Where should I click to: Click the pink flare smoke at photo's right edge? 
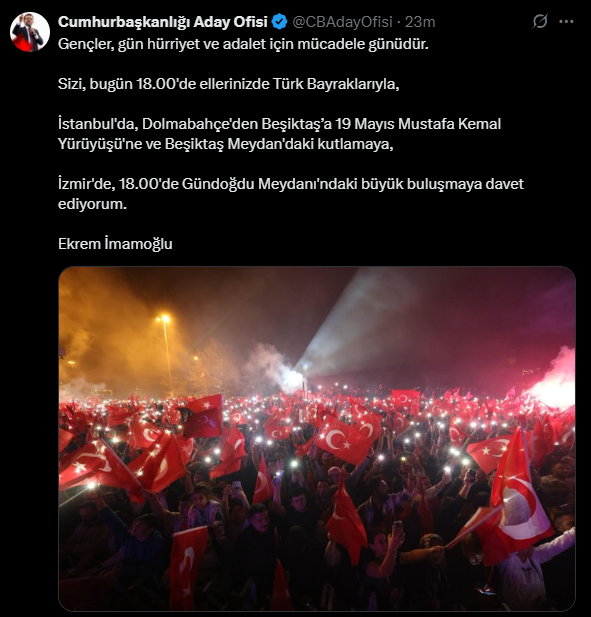tap(555, 380)
